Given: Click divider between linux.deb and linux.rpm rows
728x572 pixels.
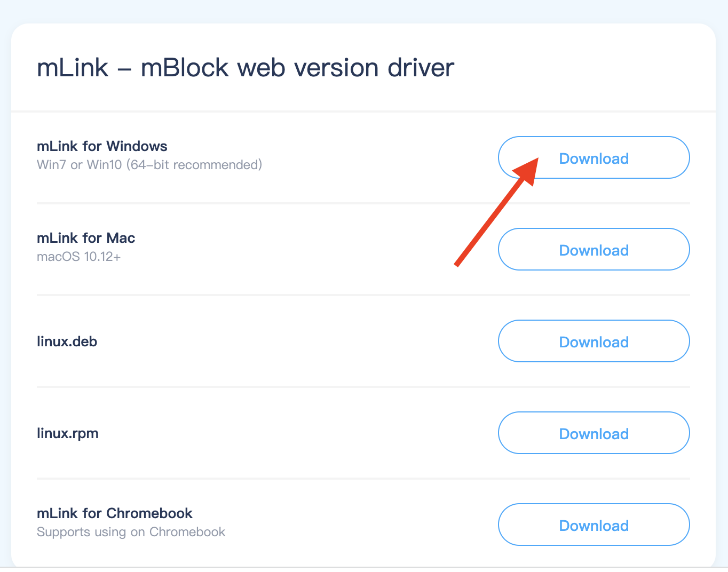Looking at the screenshot, I should coord(363,387).
